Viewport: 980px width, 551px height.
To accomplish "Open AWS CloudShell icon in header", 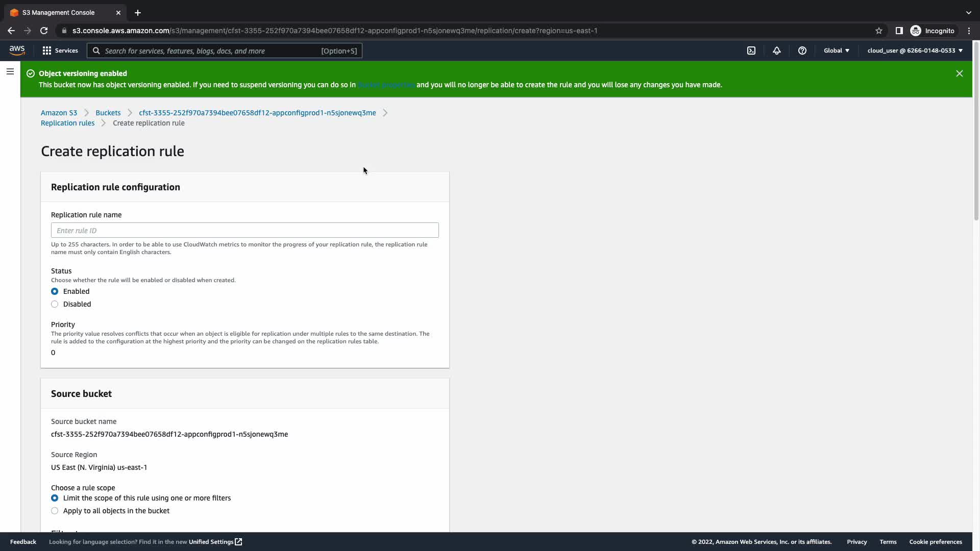I will click(751, 51).
